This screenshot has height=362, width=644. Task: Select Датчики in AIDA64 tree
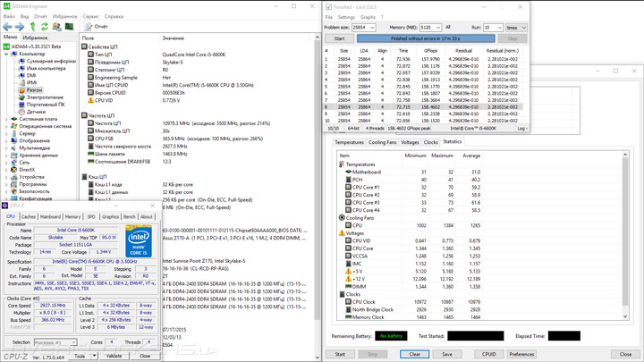point(36,112)
